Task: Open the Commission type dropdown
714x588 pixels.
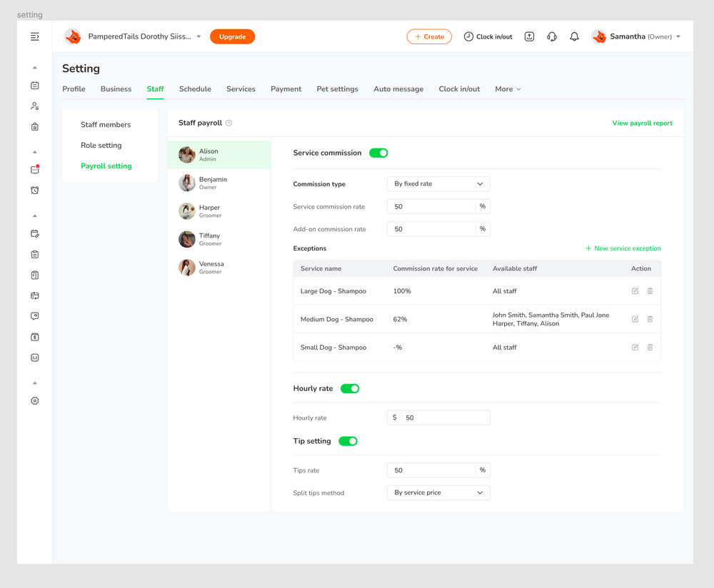Action: click(438, 183)
